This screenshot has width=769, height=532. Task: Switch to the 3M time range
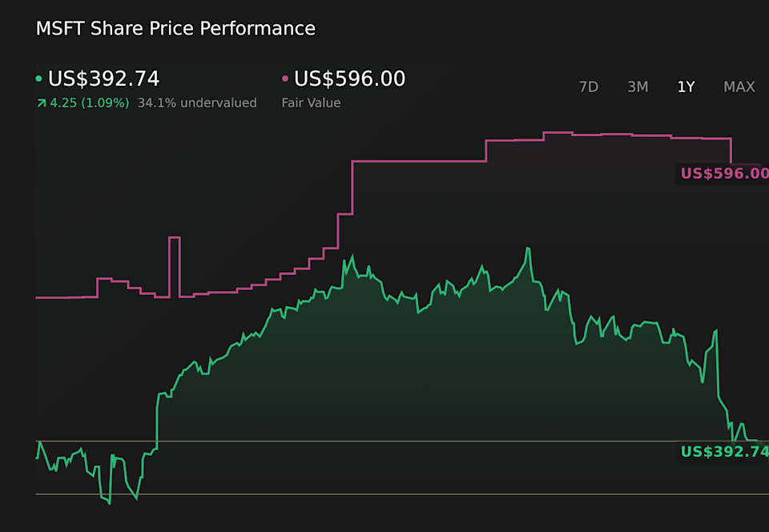tap(638, 87)
